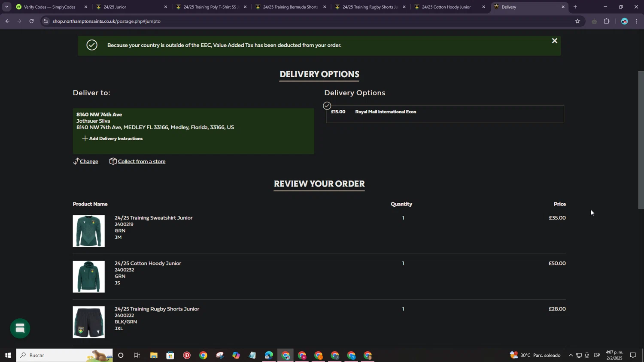Dismiss the VAT deducted notice with X

[554, 41]
